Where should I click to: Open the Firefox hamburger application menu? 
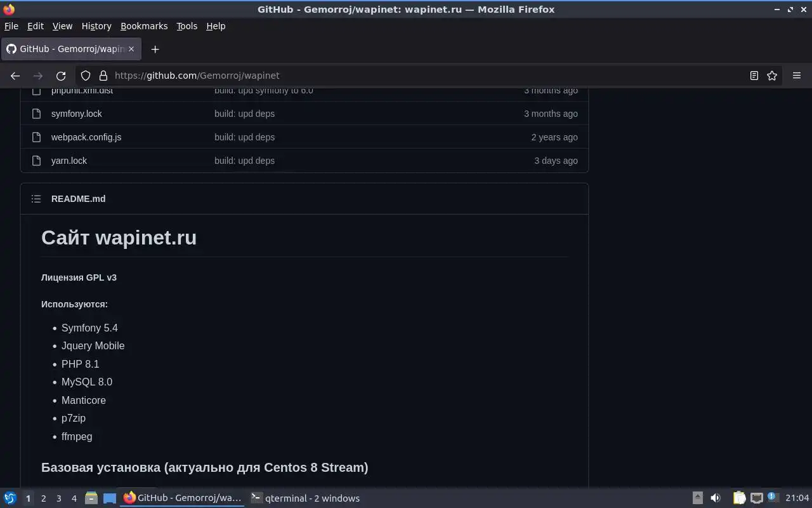click(797, 76)
